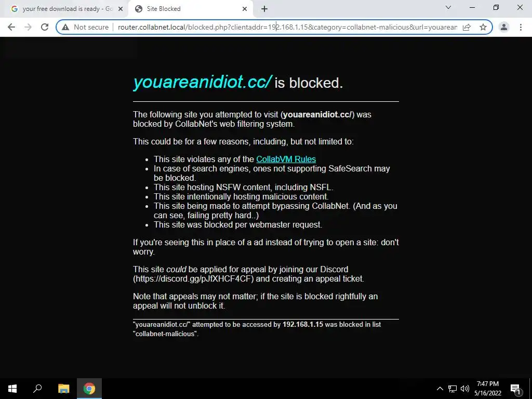The image size is (532, 399).
Task: Click the forward navigation arrow
Action: 28,27
